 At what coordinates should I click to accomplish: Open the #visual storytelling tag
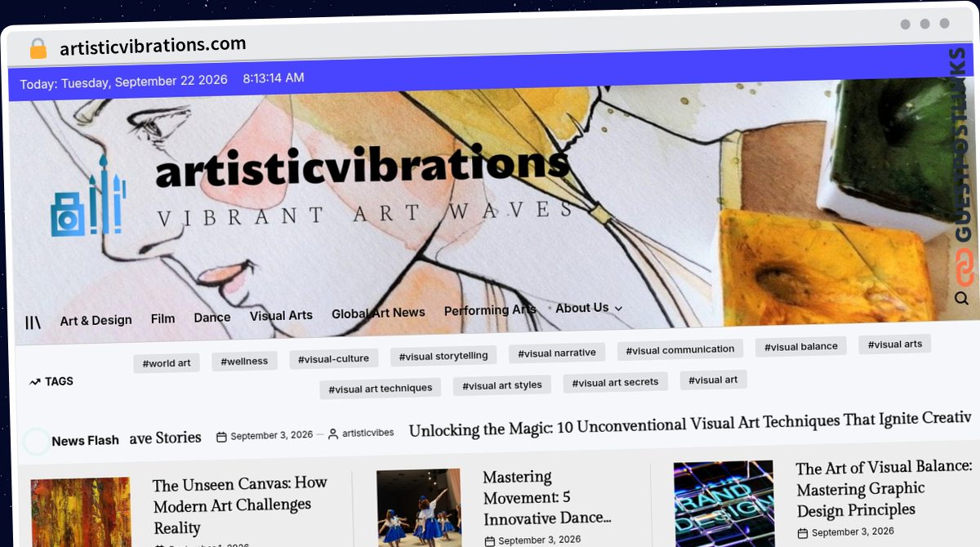pos(443,356)
